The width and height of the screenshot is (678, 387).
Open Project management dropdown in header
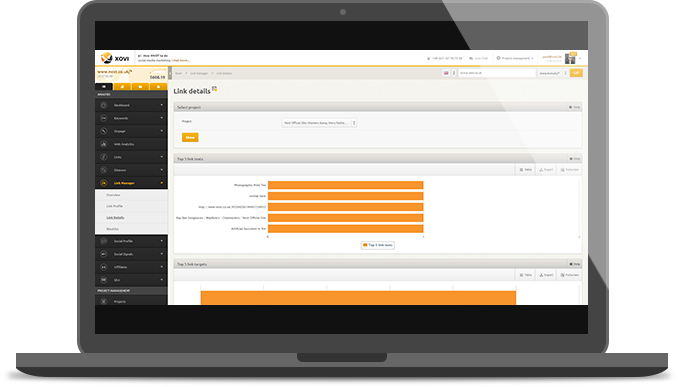coord(515,58)
